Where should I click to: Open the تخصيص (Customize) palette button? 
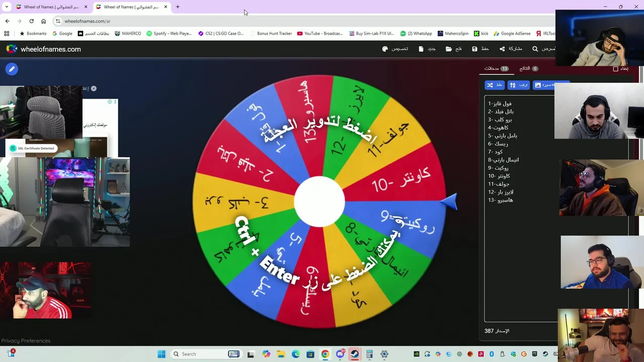[x=395, y=49]
